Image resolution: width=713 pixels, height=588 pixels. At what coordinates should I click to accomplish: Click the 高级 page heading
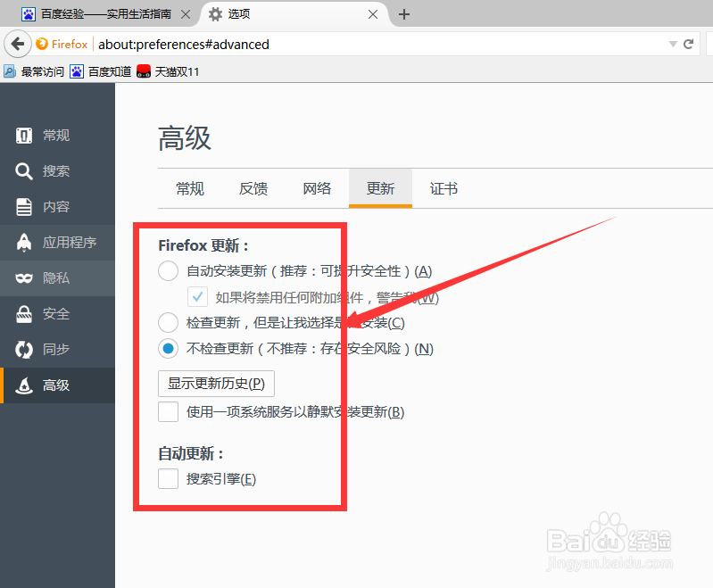coord(185,138)
